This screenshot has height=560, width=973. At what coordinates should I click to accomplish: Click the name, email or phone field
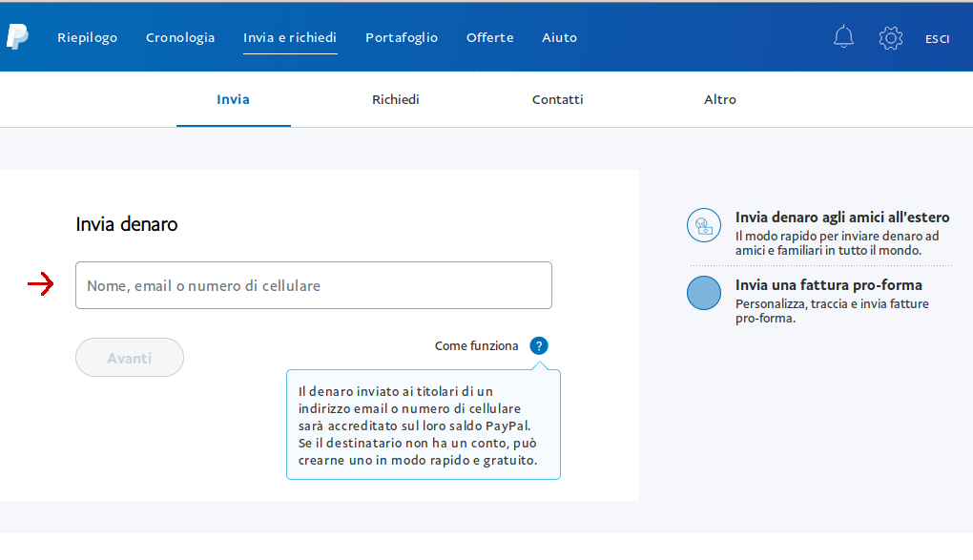313,285
